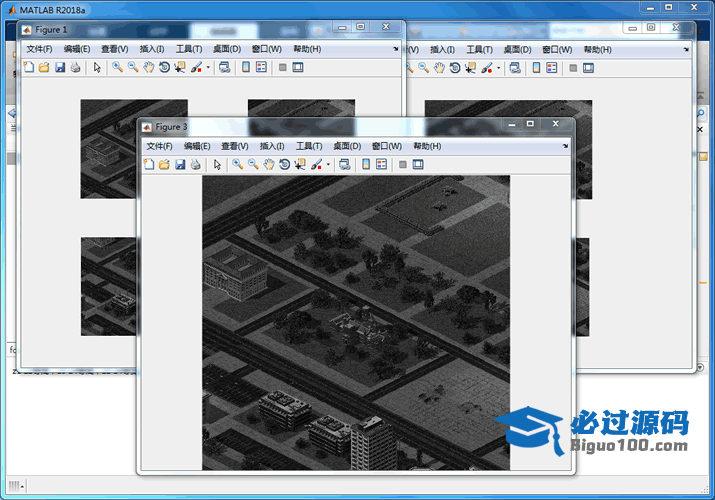
Task: Open 窗口(W) menu in Figure 3
Action: point(387,146)
